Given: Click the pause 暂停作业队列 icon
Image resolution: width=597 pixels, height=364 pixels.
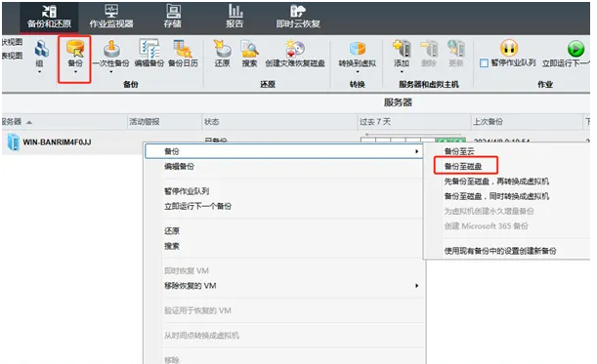Looking at the screenshot, I should (x=509, y=48).
